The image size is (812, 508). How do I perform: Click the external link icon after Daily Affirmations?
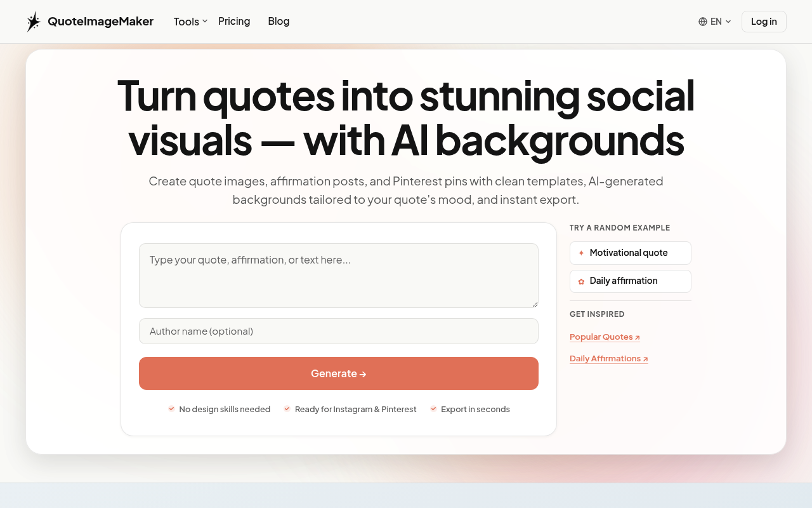tap(645, 358)
